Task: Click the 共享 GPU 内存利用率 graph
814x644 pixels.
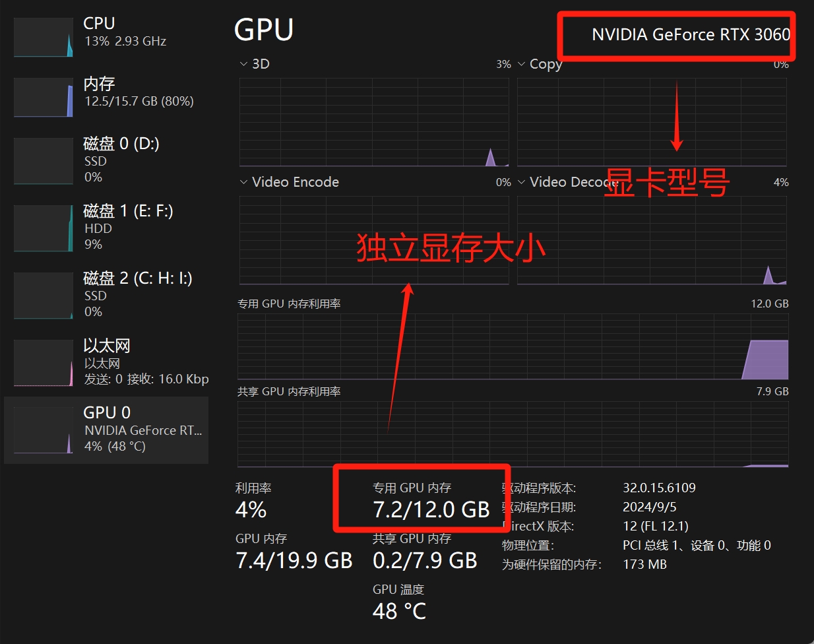Action: pyautogui.click(x=513, y=434)
